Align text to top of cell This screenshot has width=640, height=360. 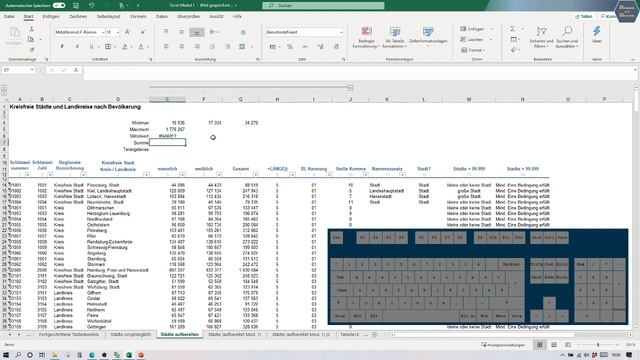pos(166,32)
